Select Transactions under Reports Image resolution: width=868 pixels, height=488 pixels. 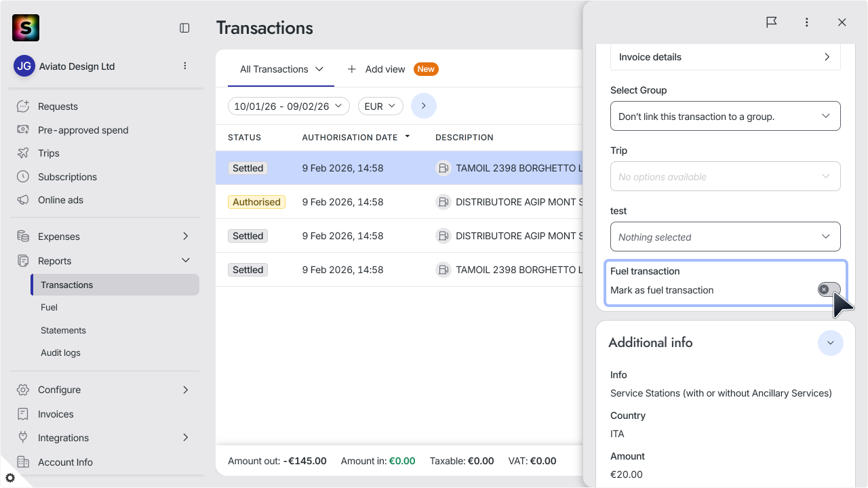pos(115,285)
